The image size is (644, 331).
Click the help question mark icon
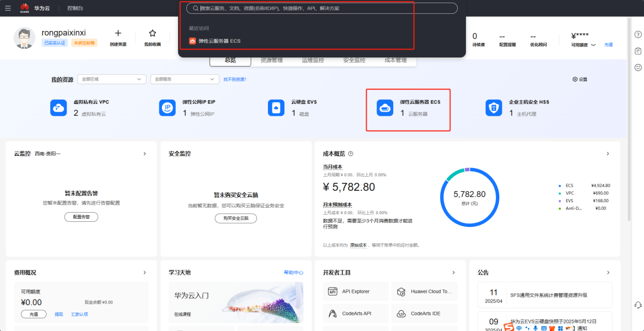[638, 34]
